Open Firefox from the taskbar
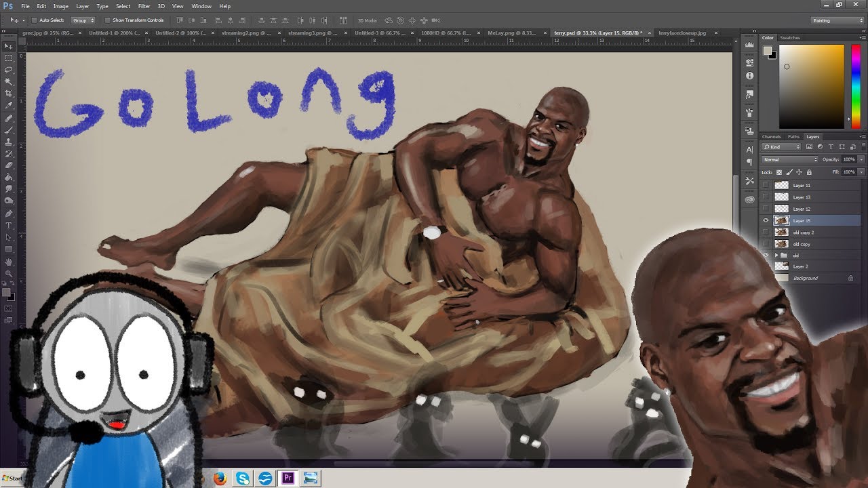This screenshot has height=488, width=868. 219,479
